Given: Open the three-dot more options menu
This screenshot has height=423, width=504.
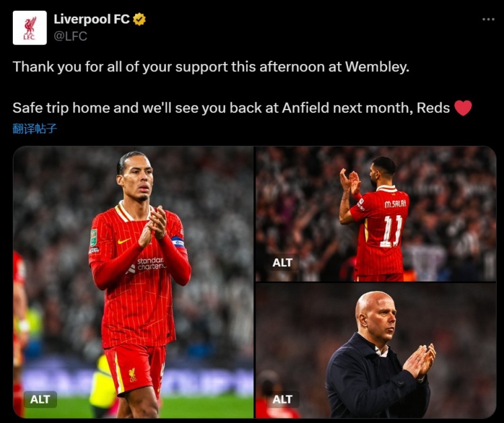Looking at the screenshot, I should click(x=489, y=20).
